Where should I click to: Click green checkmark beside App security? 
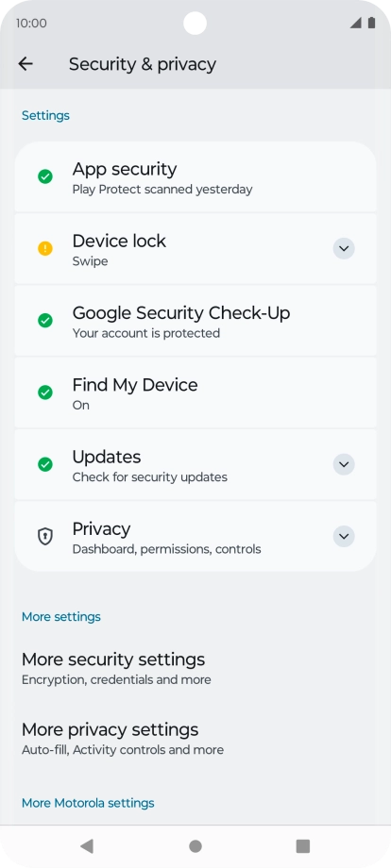[x=44, y=176]
